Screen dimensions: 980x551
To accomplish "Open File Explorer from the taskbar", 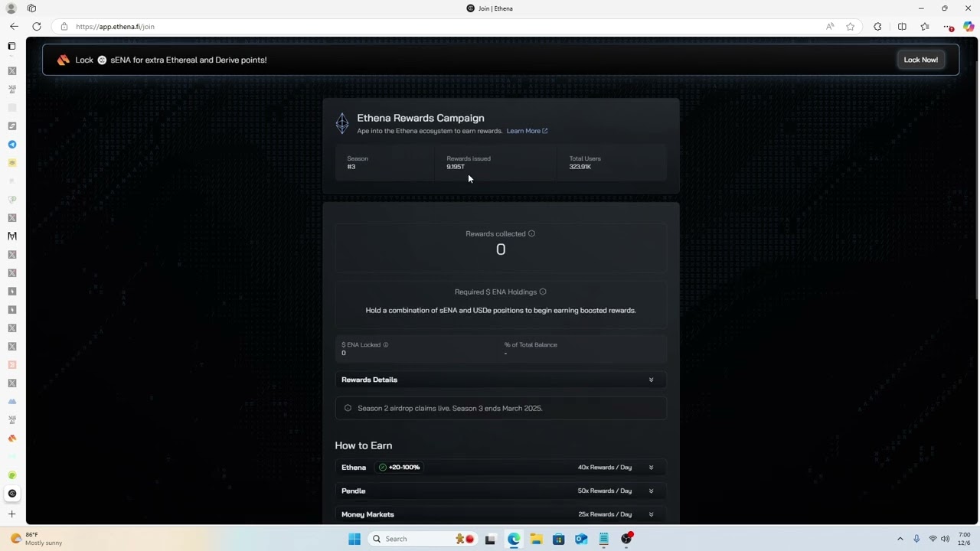I will (x=536, y=539).
